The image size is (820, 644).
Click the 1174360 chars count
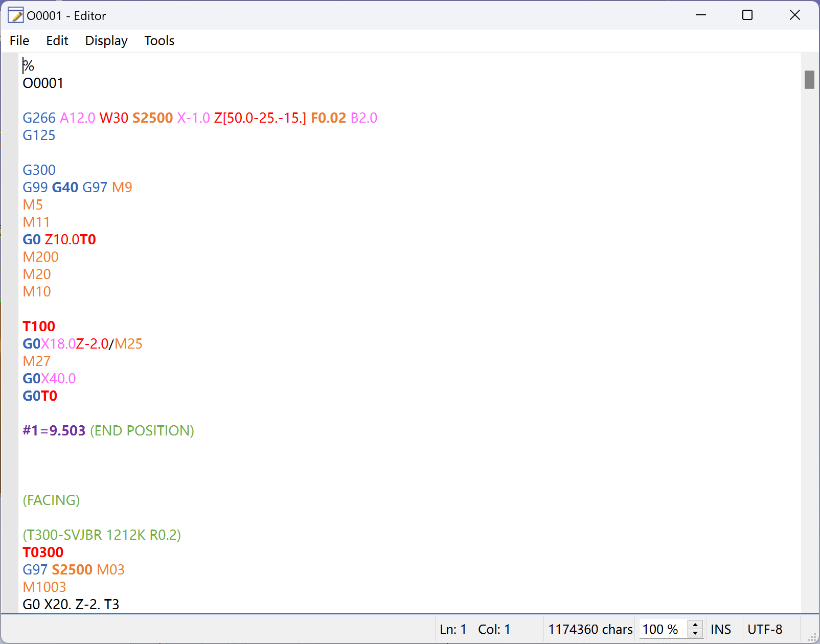coord(590,629)
